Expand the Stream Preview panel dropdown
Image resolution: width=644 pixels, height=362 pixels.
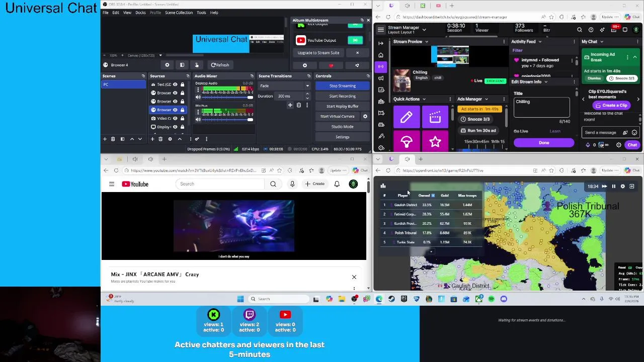pyautogui.click(x=426, y=42)
